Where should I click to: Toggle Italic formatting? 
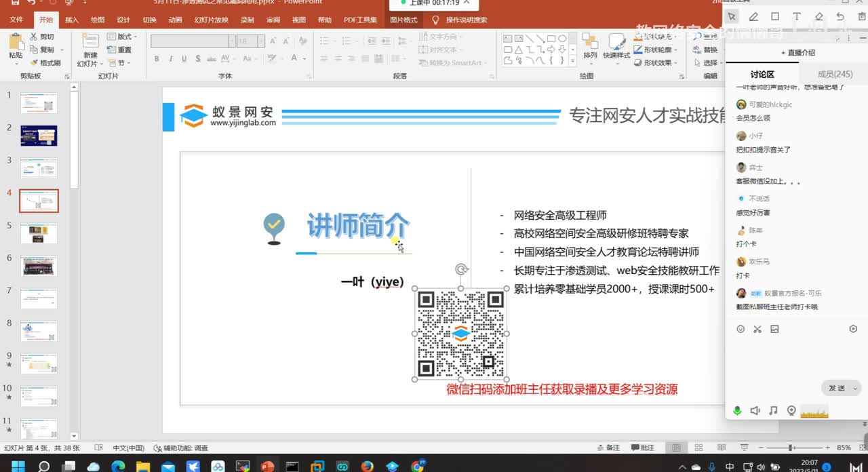coord(170,59)
